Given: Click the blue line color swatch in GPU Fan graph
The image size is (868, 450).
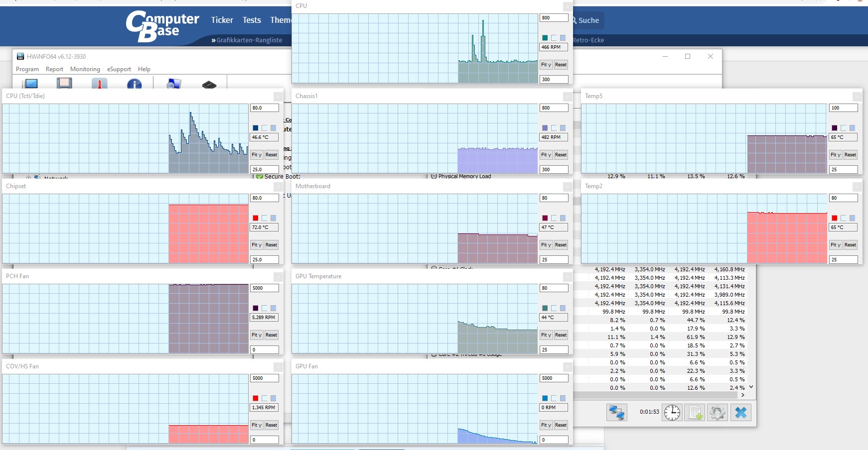Looking at the screenshot, I should 545,398.
